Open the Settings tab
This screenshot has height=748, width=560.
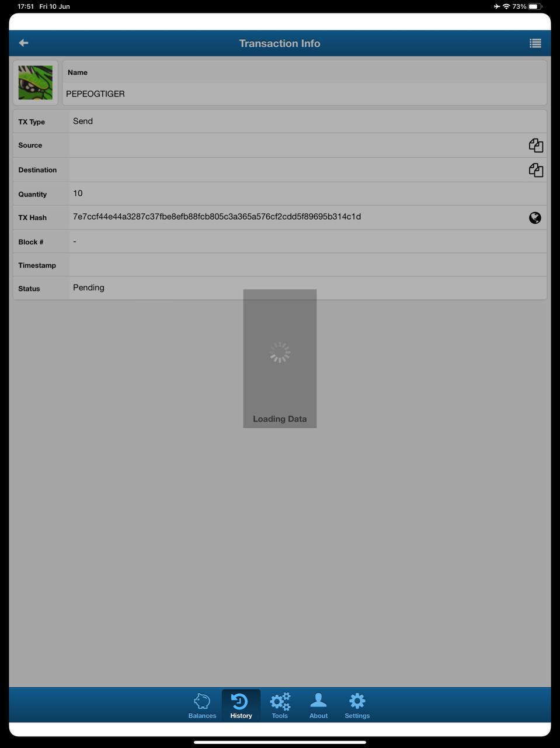pyautogui.click(x=357, y=705)
